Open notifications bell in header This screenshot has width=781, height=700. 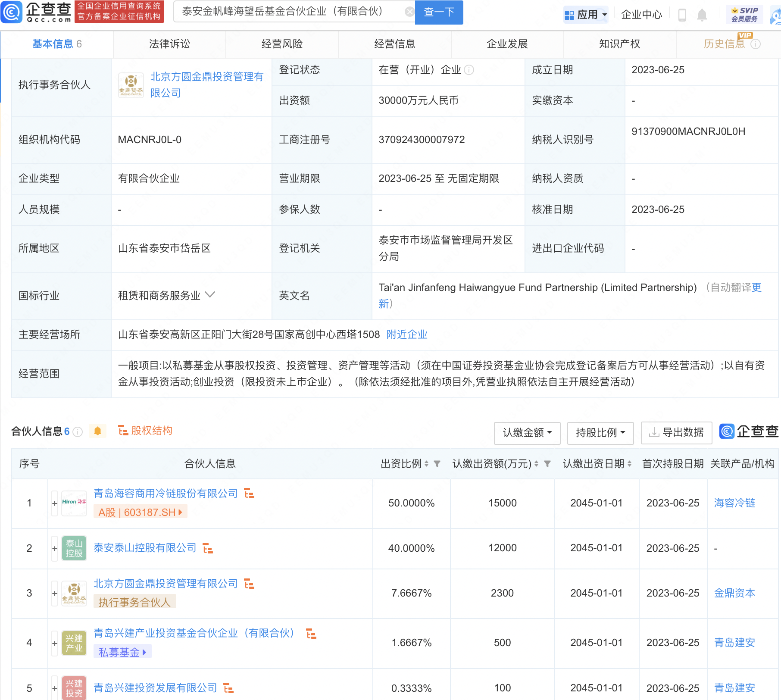(702, 15)
